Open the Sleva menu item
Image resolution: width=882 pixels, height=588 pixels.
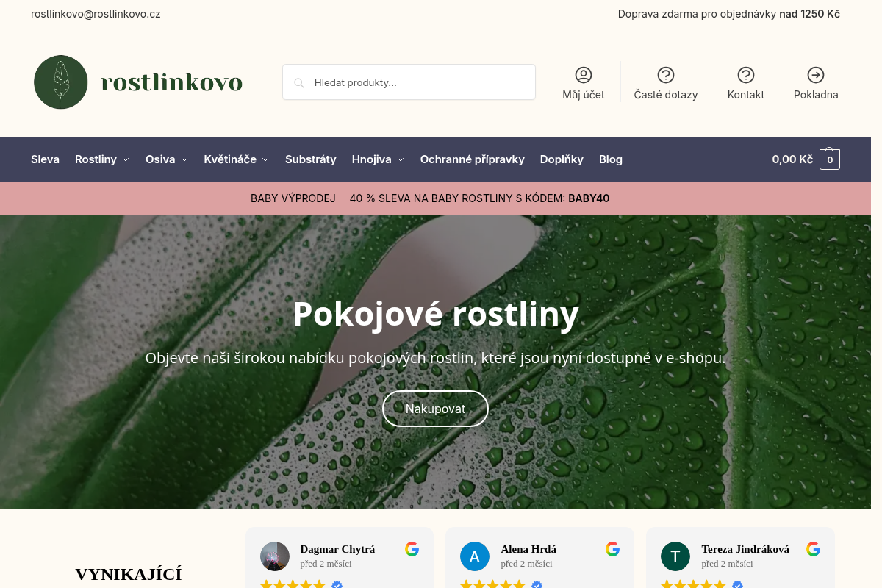click(45, 159)
